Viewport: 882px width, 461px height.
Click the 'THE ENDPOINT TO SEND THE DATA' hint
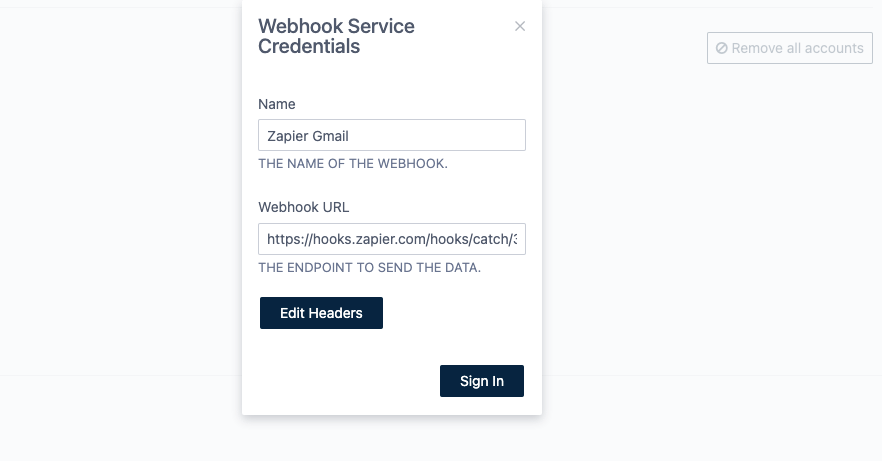click(370, 267)
